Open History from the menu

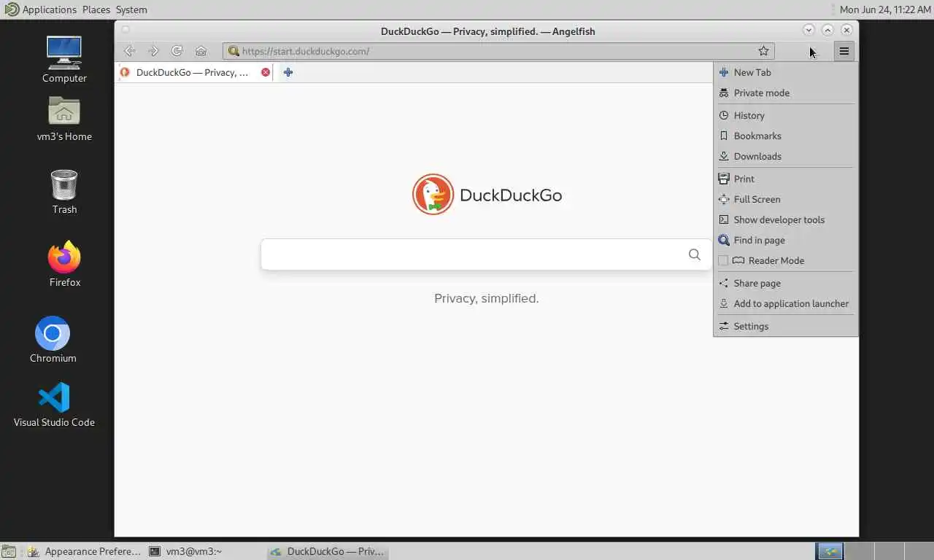tap(785, 115)
